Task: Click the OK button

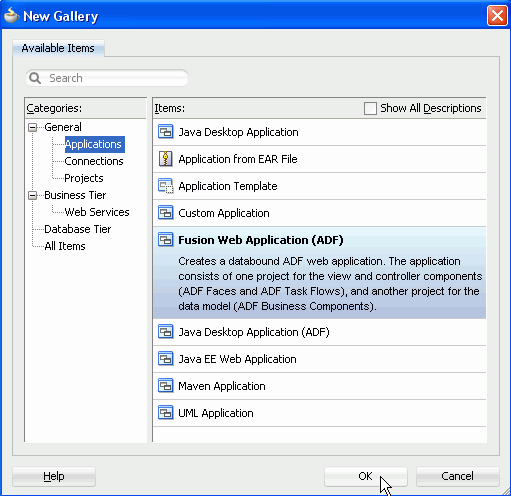Action: click(365, 476)
